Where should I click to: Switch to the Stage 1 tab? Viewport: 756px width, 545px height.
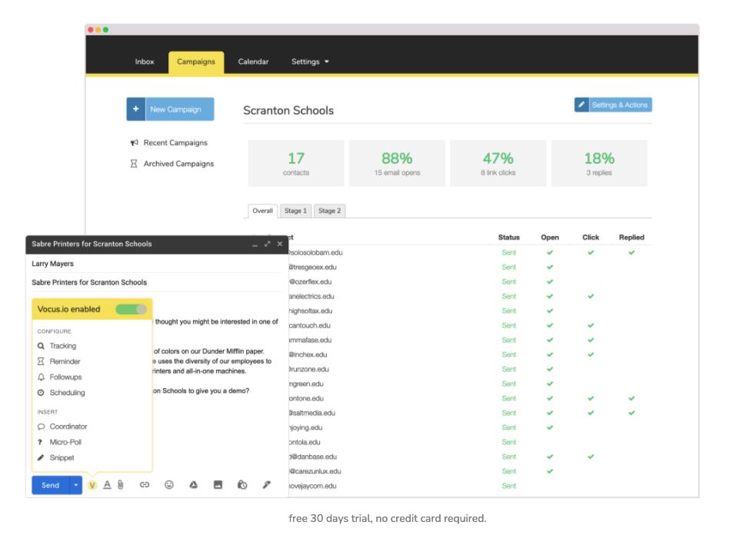click(x=295, y=211)
